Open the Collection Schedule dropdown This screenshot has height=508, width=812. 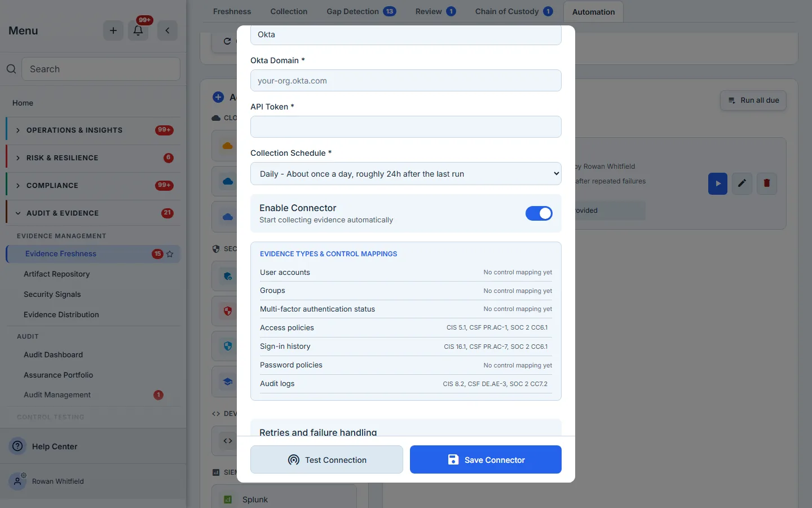(406, 174)
